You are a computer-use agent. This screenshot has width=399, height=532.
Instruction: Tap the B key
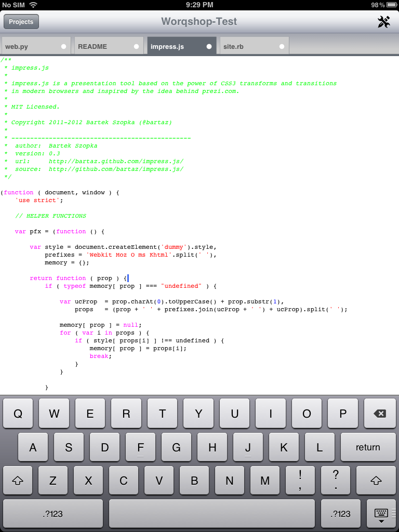pos(194,481)
